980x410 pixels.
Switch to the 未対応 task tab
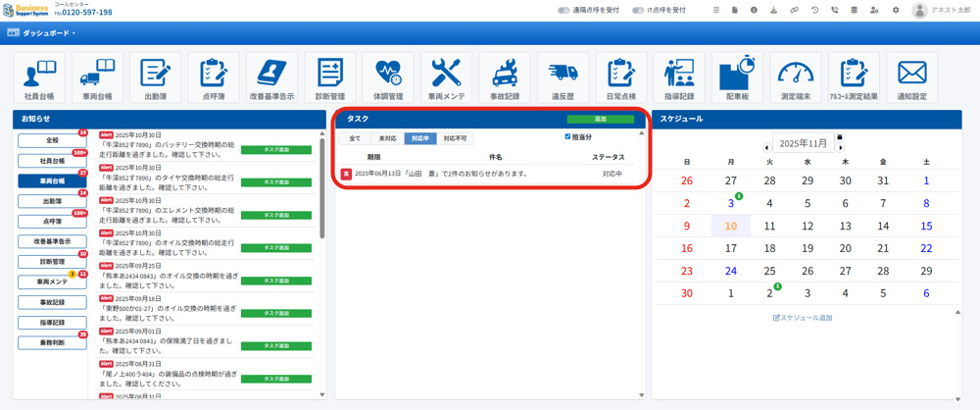coord(387,138)
